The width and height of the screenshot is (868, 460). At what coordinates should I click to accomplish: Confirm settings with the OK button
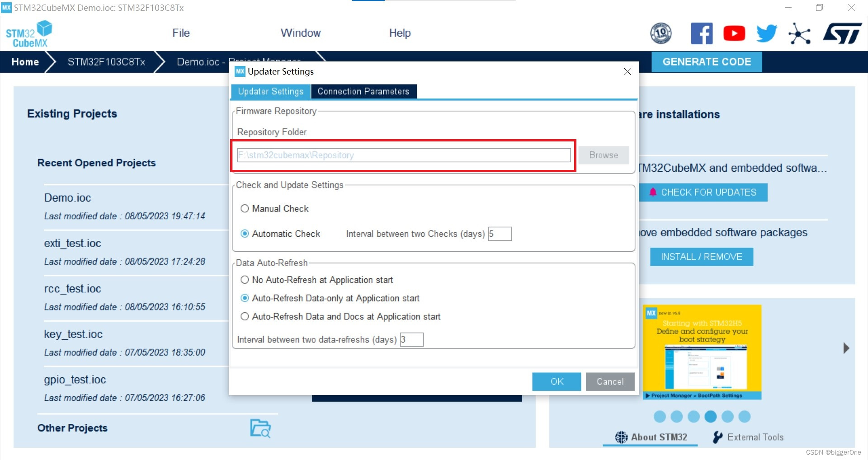pos(557,381)
